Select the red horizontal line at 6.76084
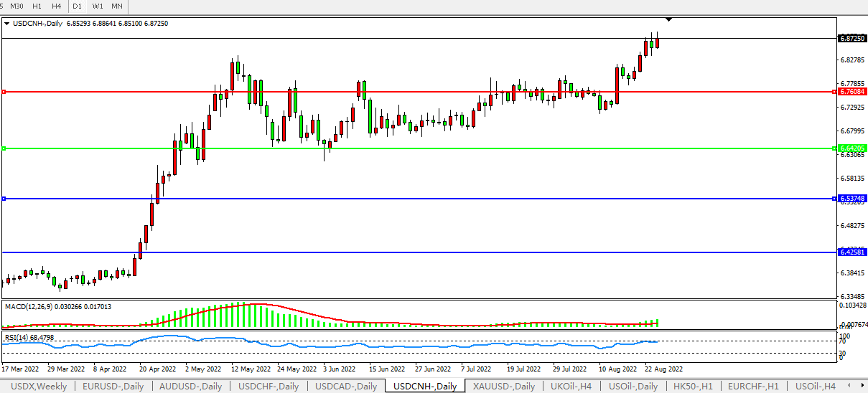The image size is (868, 393). 431,92
